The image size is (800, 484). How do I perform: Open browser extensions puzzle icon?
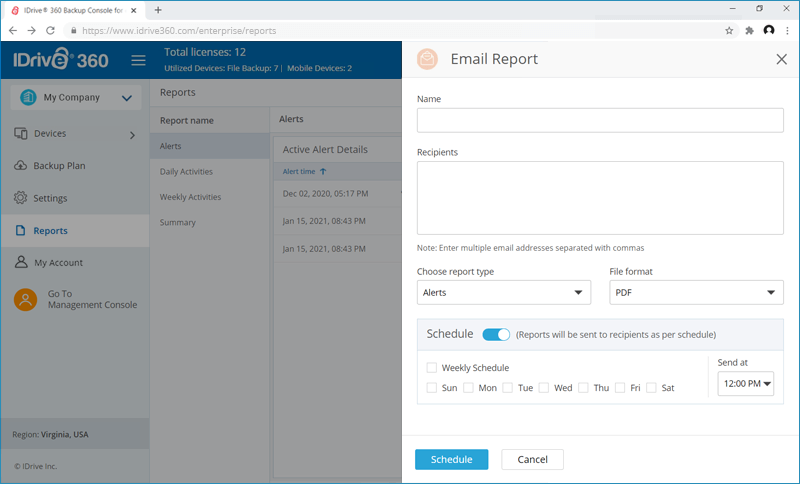pyautogui.click(x=749, y=31)
